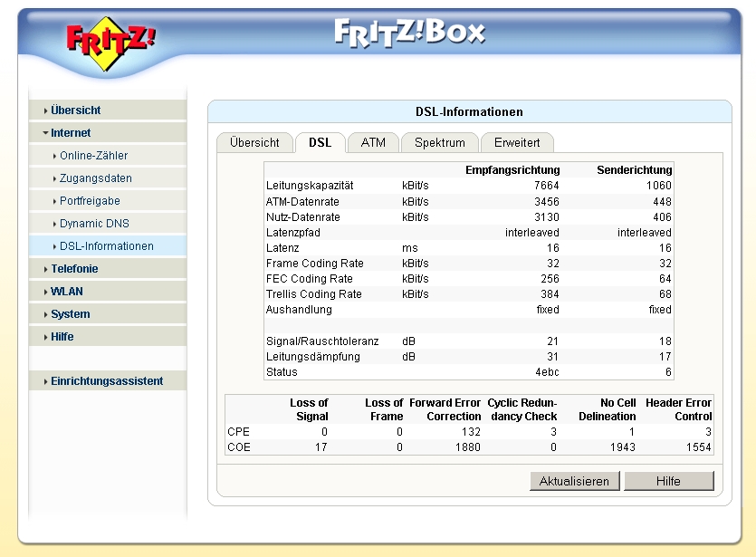Click the FRITZ! logo in the header
The width and height of the screenshot is (756, 557).
tap(111, 43)
